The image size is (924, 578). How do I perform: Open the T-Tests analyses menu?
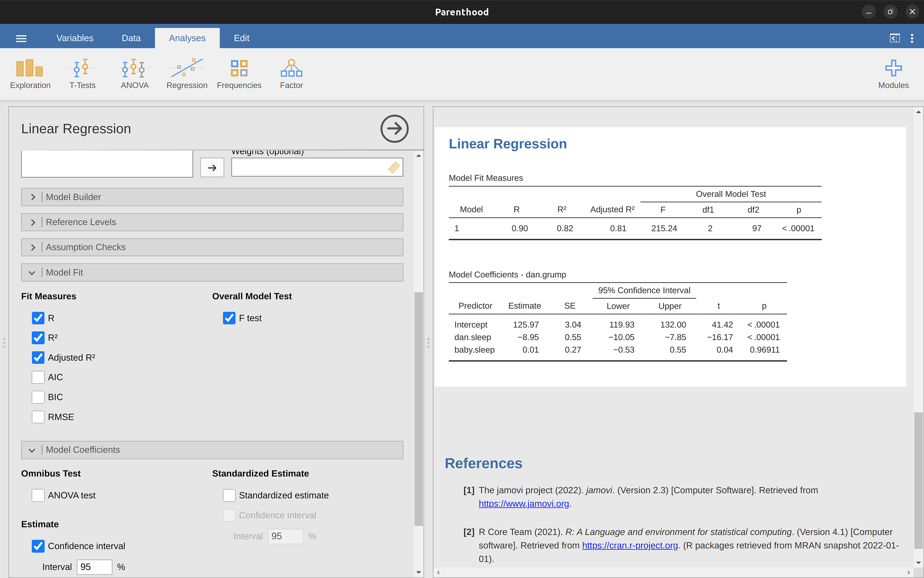(x=83, y=74)
